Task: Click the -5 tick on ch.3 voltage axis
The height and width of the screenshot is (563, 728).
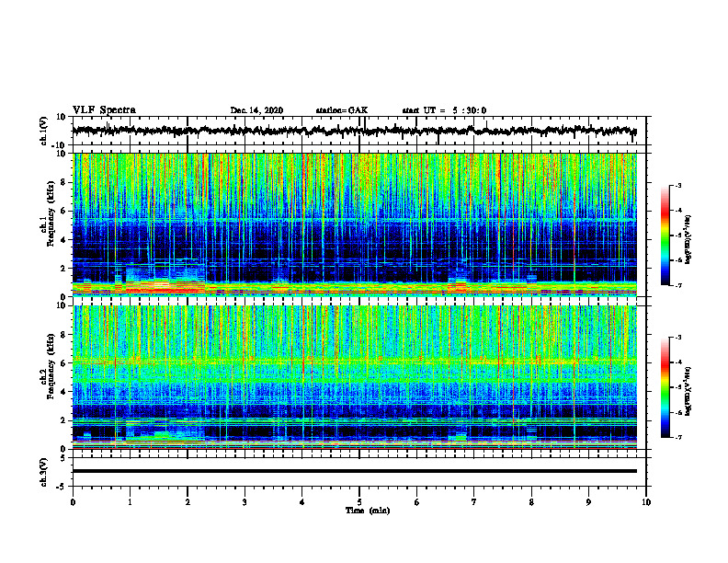Action: (x=62, y=487)
